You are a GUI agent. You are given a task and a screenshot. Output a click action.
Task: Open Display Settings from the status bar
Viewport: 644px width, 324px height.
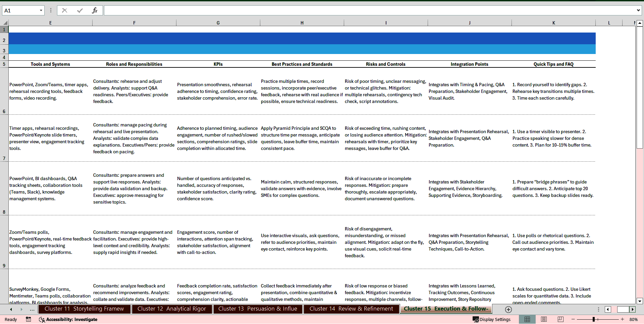tap(491, 319)
